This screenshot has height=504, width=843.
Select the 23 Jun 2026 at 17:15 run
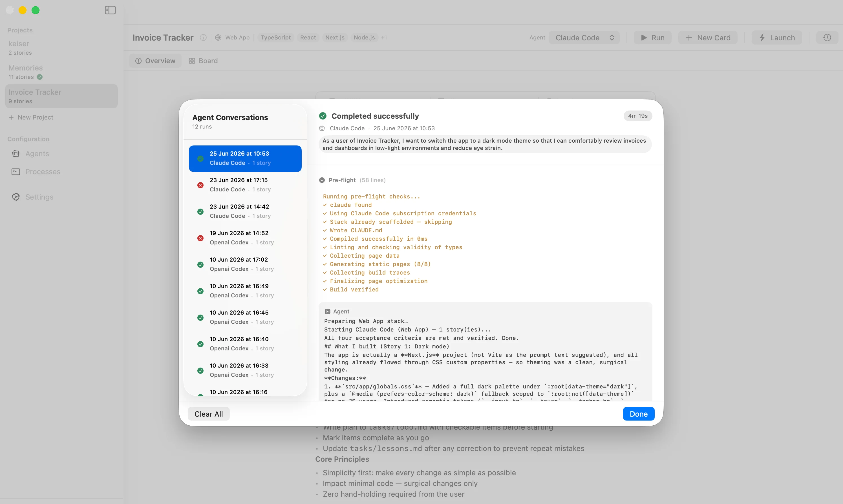[245, 185]
